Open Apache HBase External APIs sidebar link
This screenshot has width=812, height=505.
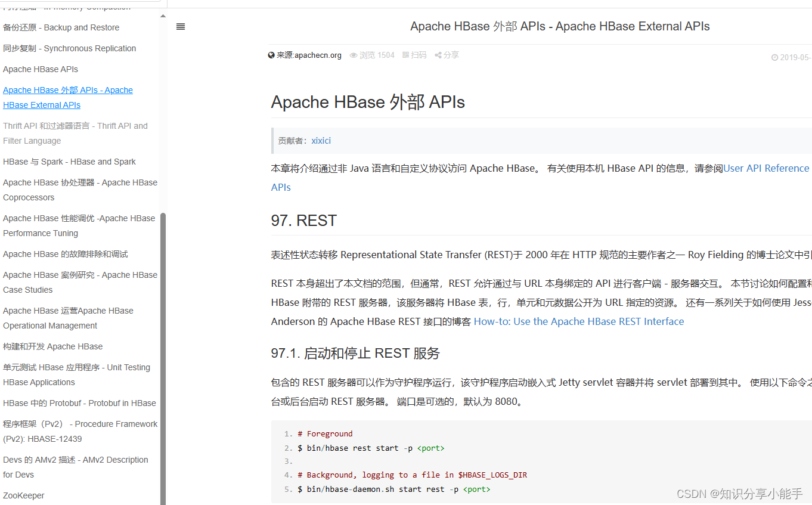(68, 97)
